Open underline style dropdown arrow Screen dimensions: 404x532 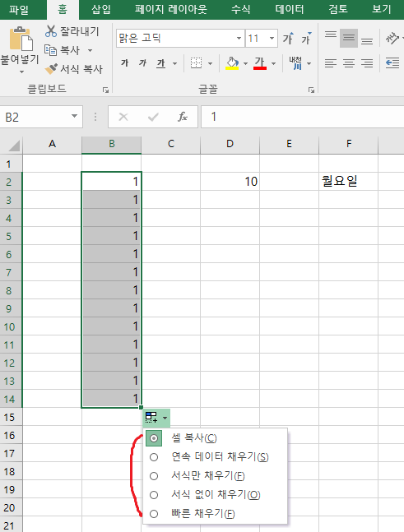point(174,63)
